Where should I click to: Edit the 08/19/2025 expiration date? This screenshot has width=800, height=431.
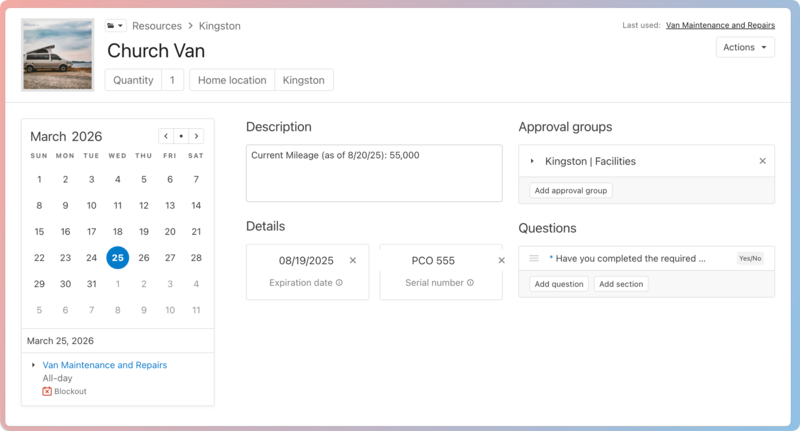[x=306, y=261]
